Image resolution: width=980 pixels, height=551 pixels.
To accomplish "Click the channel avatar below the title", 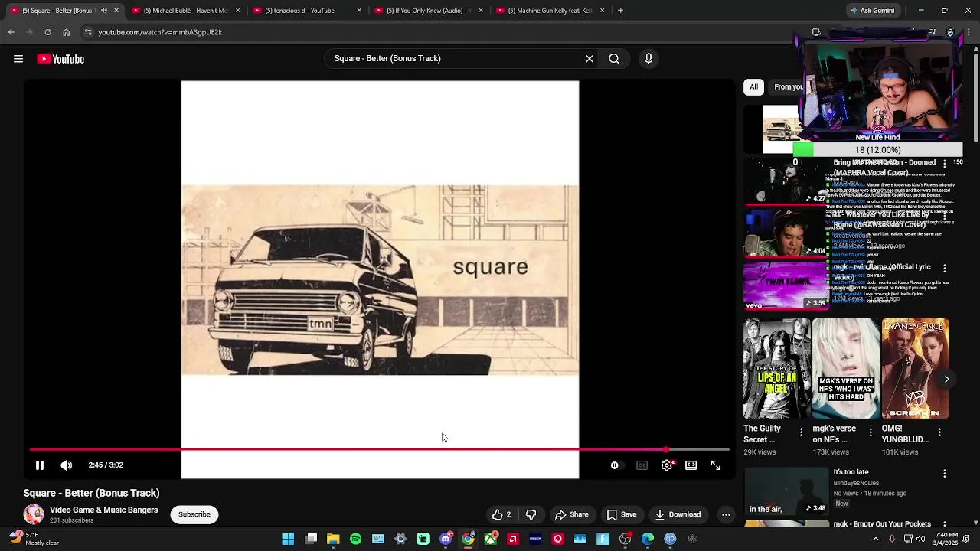I will tap(34, 514).
